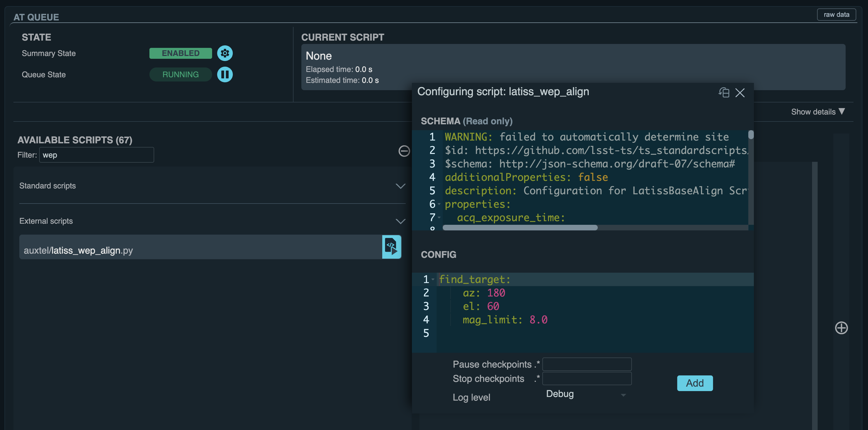
Task: Fold the properties line in schema
Action: 439,204
